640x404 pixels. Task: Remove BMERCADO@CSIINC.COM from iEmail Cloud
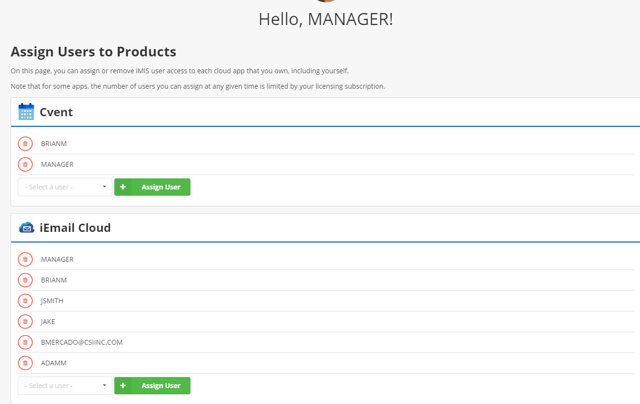[x=26, y=342]
